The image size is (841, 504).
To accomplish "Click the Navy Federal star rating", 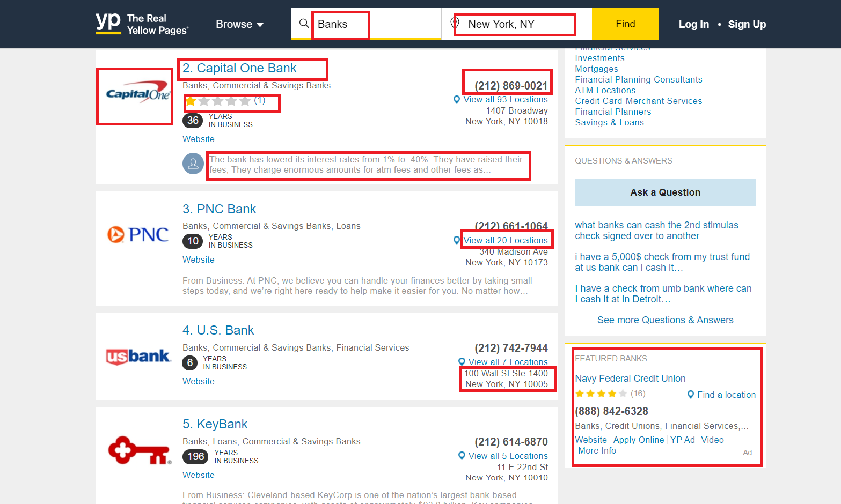I will click(x=601, y=394).
